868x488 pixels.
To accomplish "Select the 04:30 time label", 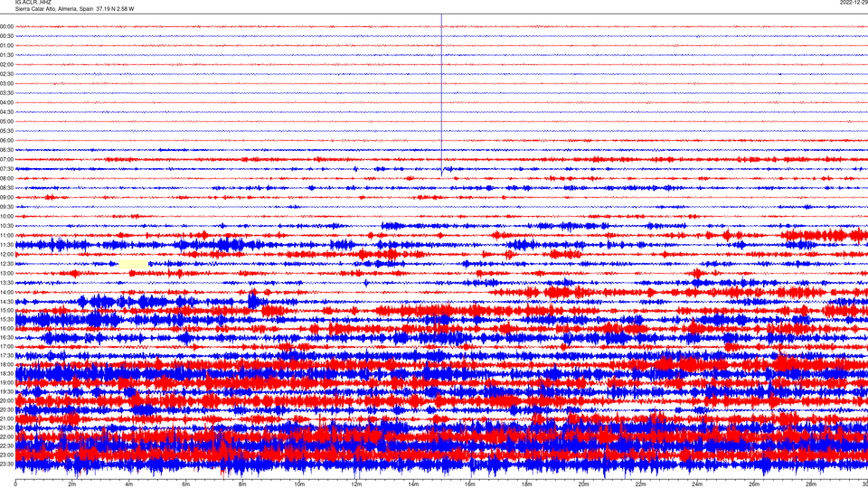I will pos(7,112).
